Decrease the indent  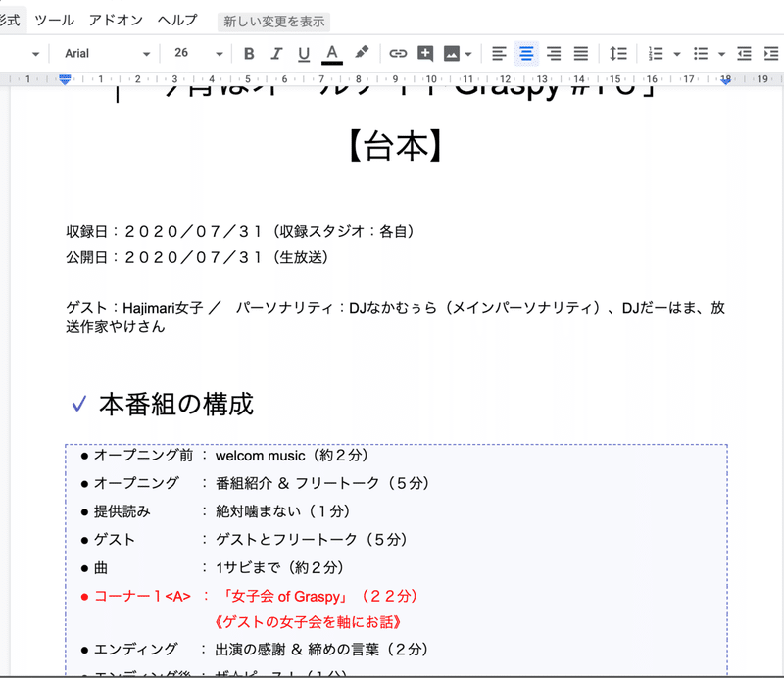point(744,54)
